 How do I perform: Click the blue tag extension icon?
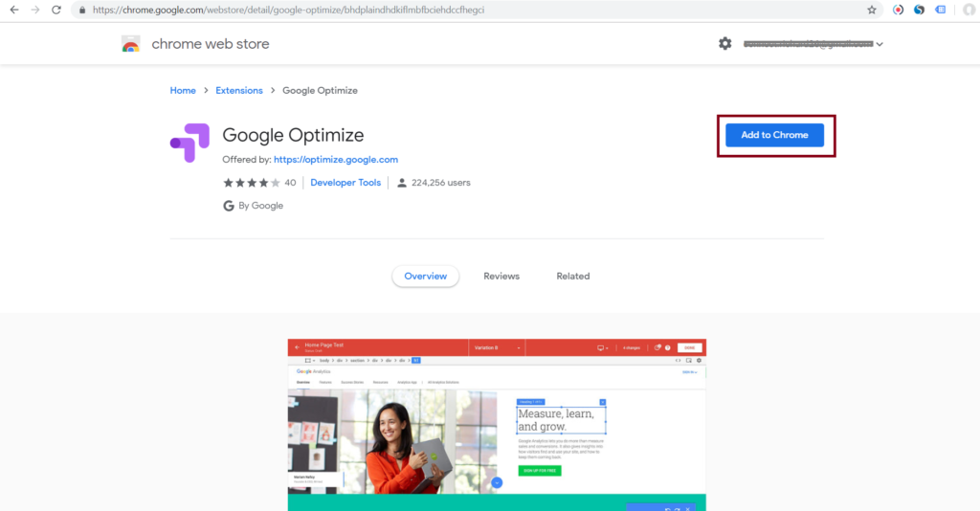pyautogui.click(x=940, y=10)
